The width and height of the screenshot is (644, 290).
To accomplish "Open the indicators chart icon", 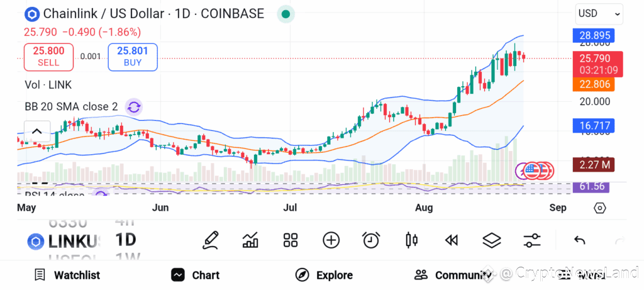I will click(x=250, y=240).
